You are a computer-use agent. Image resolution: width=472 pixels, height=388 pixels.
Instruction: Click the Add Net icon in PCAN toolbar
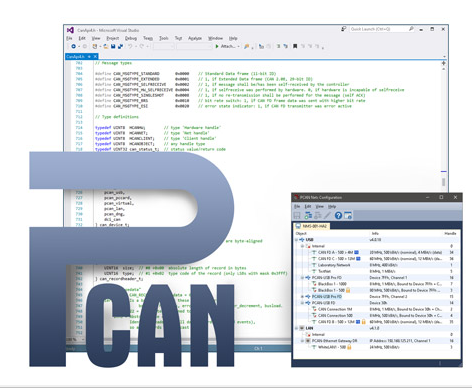point(308,215)
